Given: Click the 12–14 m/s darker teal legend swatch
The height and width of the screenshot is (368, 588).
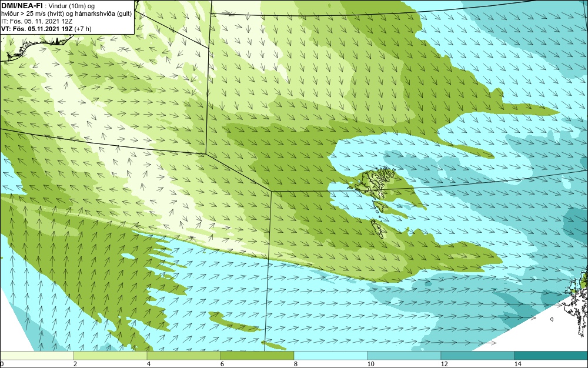Looking at the screenshot, I should tap(477, 355).
